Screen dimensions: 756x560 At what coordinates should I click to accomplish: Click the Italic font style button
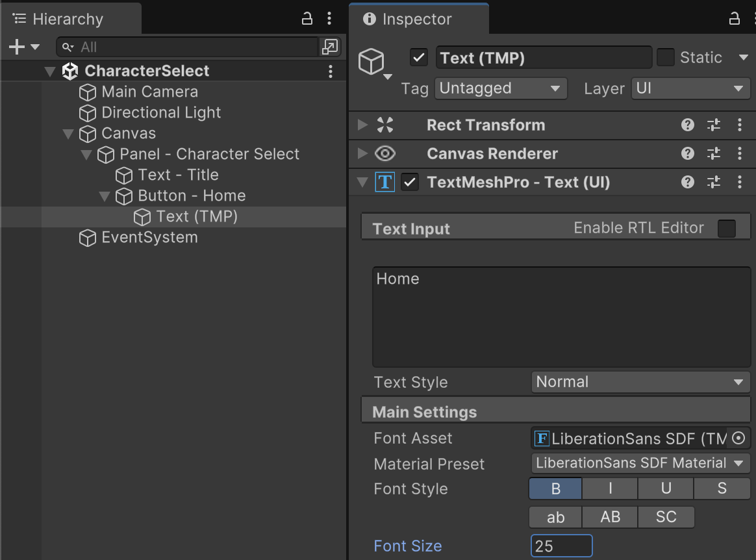pos(610,489)
